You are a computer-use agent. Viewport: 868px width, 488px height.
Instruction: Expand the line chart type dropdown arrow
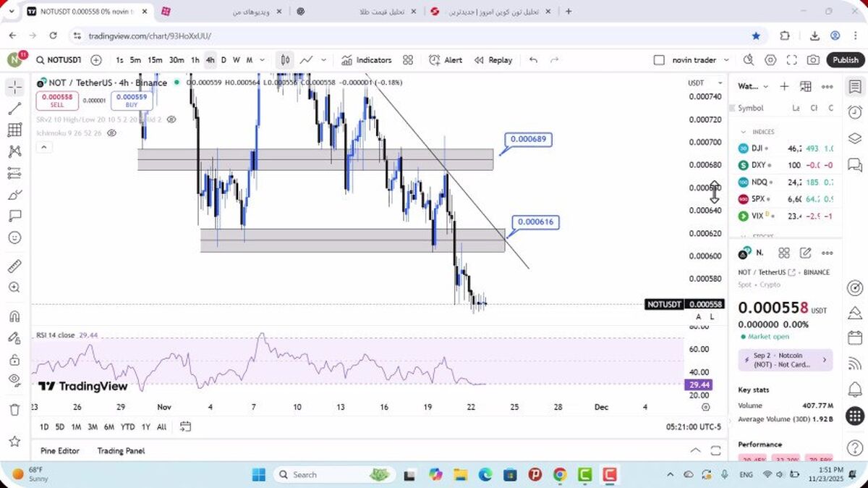(323, 60)
